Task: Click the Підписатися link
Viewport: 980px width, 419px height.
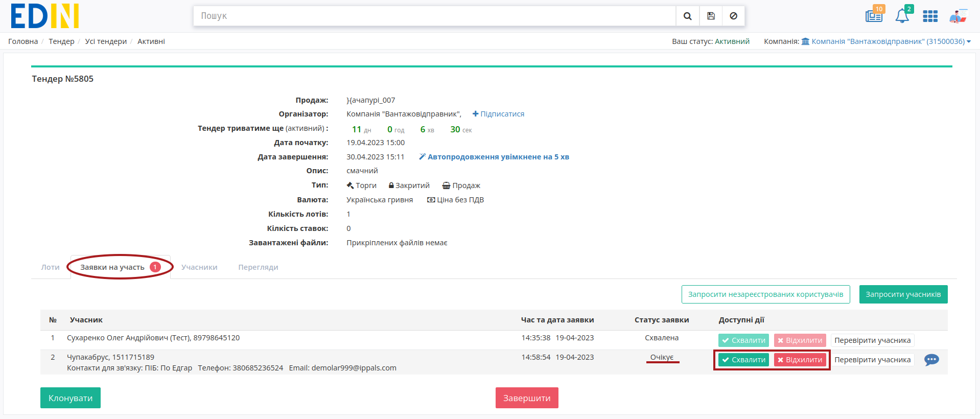Action: pos(502,114)
